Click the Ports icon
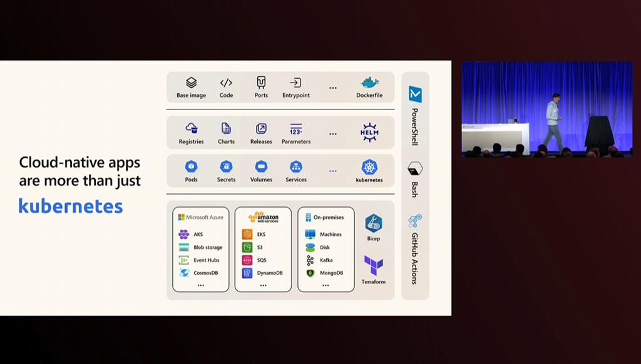 261,82
